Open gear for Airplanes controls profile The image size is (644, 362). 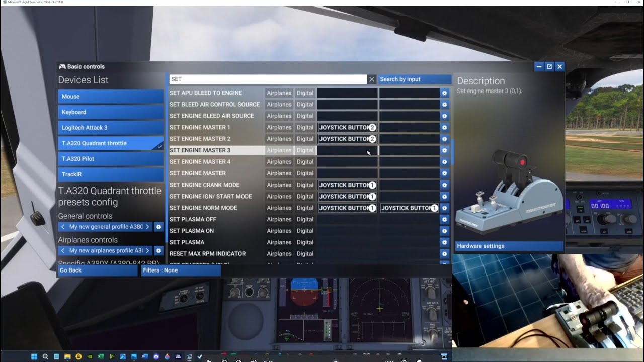point(158,250)
